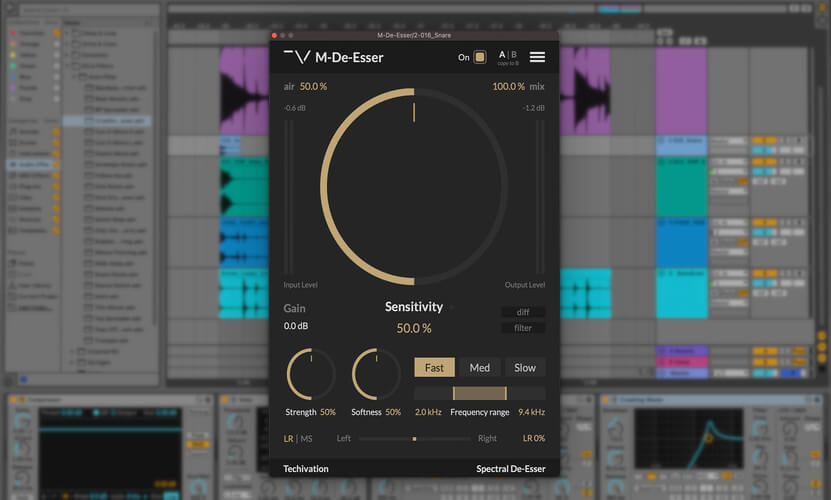Select the Slow speed mode
The width and height of the screenshot is (831, 500).
pyautogui.click(x=525, y=367)
